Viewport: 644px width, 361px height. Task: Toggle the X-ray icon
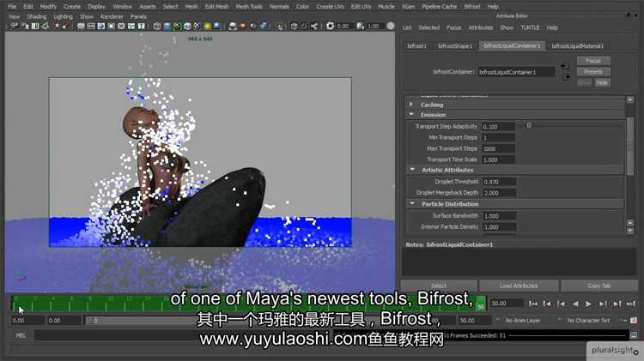tap(294, 27)
